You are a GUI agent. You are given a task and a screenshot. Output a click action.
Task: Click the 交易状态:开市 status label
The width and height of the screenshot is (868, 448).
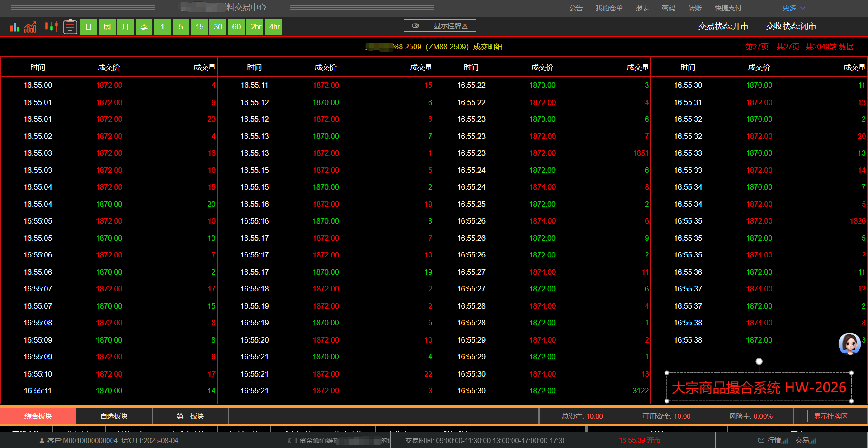pyautogui.click(x=723, y=26)
